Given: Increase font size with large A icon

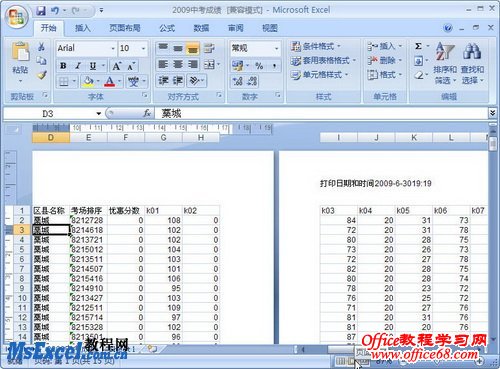Looking at the screenshot, I should pyautogui.click(x=116, y=66).
